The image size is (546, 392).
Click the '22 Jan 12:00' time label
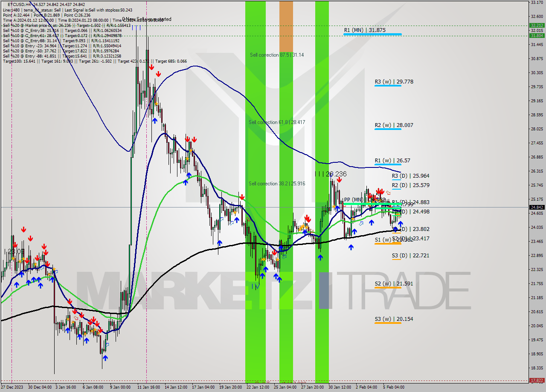pos(257,387)
